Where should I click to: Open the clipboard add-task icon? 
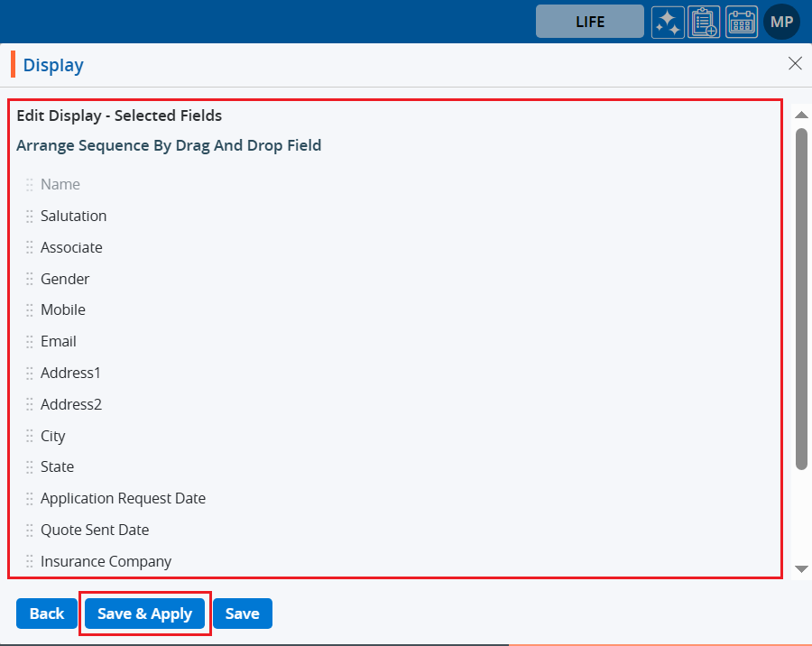tap(704, 22)
